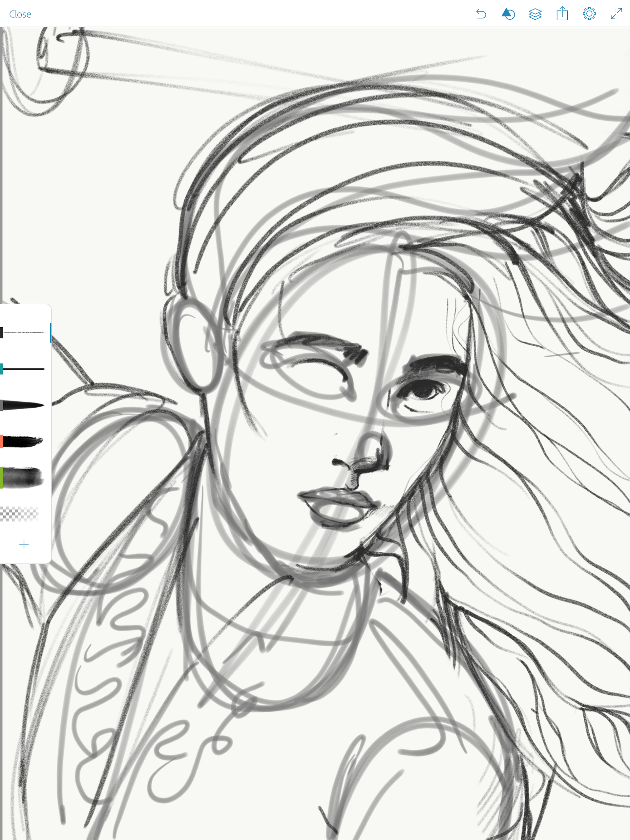Undo the last stroke
The width and height of the screenshot is (630, 840).
point(481,14)
